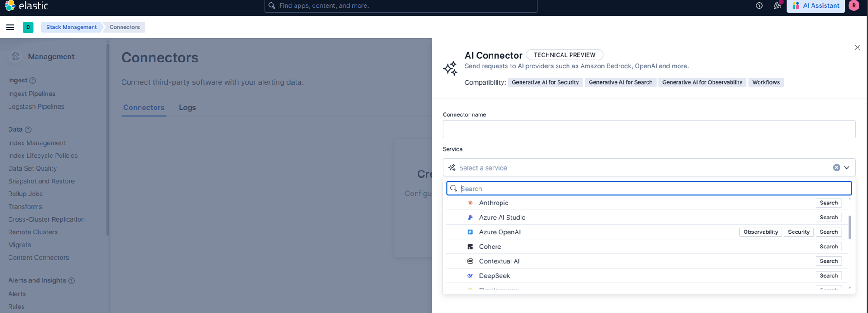Image resolution: width=868 pixels, height=313 pixels.
Task: Close the AI Connector flyout
Action: (857, 47)
